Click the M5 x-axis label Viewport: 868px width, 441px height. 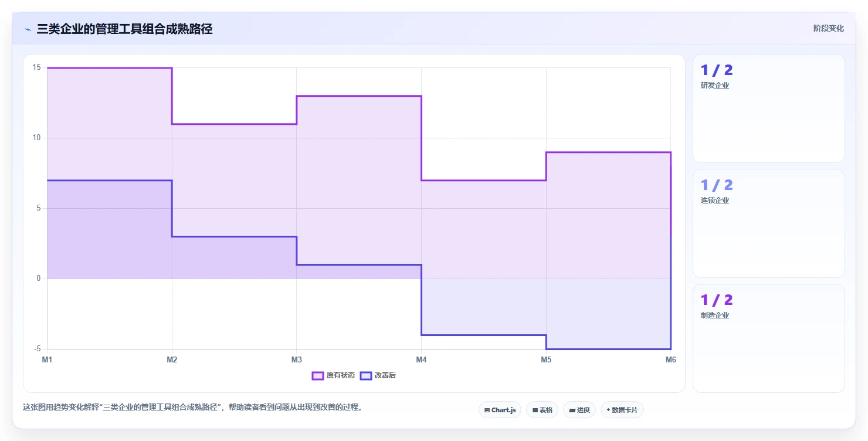point(546,359)
